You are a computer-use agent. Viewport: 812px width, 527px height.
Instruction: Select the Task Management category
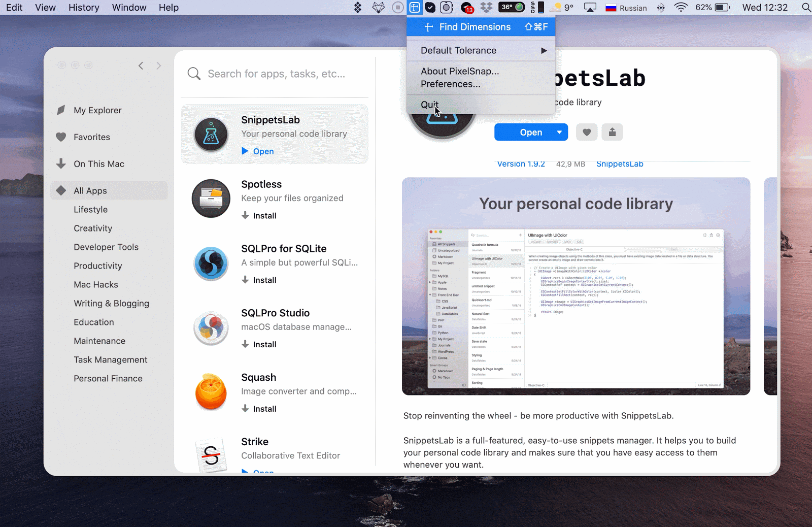click(x=111, y=360)
